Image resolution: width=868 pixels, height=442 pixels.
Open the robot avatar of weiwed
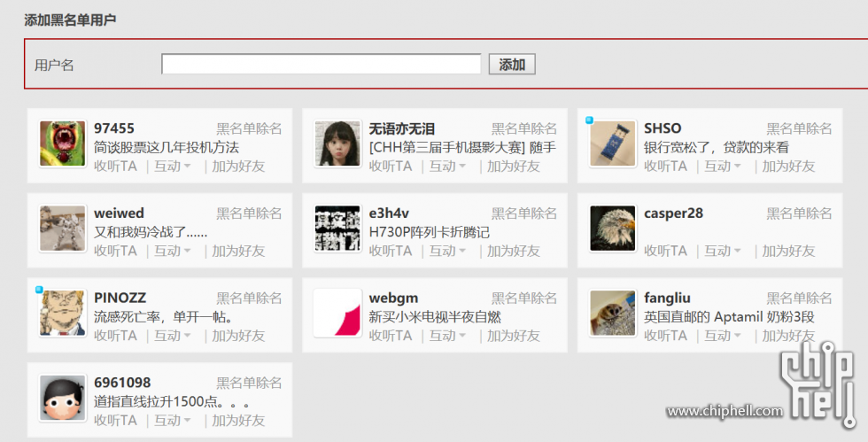63,229
